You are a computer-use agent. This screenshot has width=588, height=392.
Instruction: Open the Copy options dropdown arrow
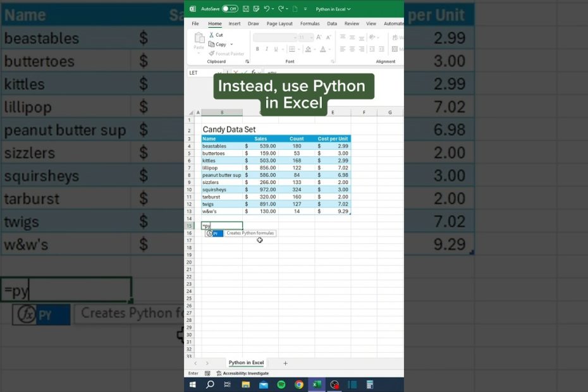point(231,45)
